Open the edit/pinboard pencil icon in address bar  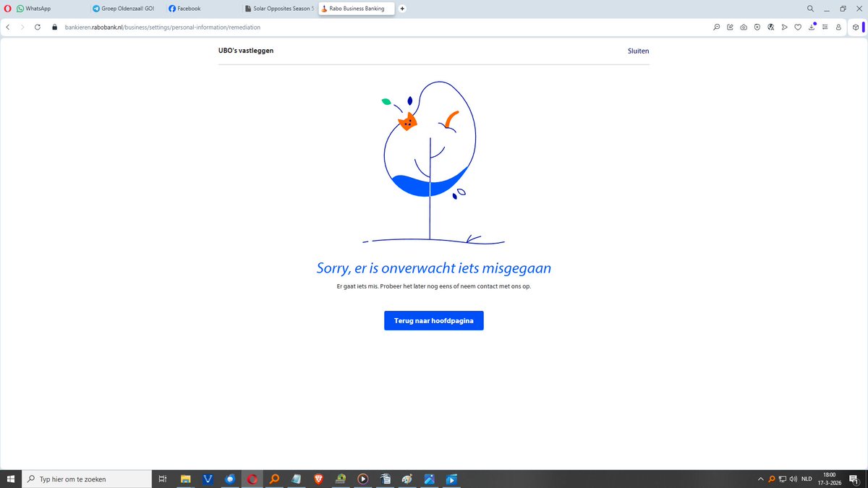[730, 27]
